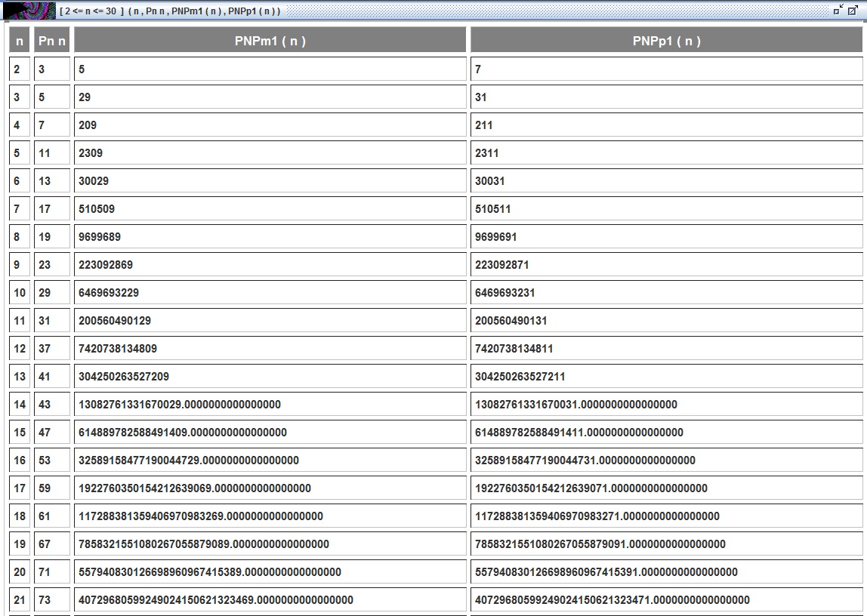Screen dimensions: 867x616
Task: Select the cell beginning 32589158477190044731
Action: pyautogui.click(x=666, y=460)
